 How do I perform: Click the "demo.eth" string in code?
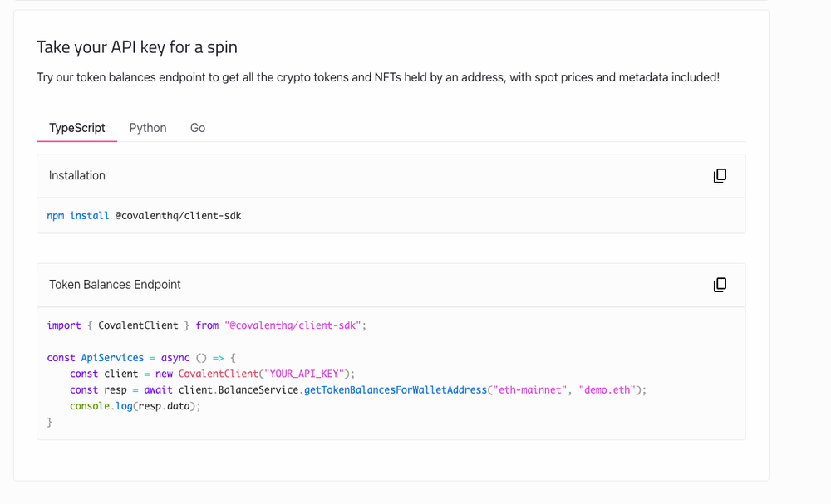[607, 389]
